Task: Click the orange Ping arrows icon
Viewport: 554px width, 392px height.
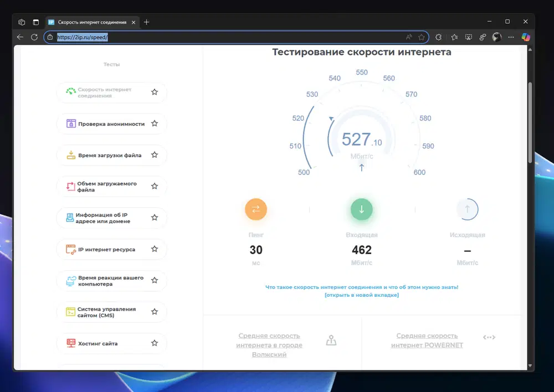Action: [256, 209]
